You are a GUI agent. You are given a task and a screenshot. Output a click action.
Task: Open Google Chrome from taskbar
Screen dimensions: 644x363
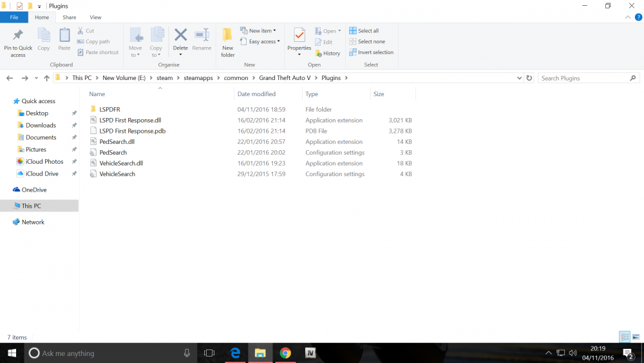pos(285,353)
